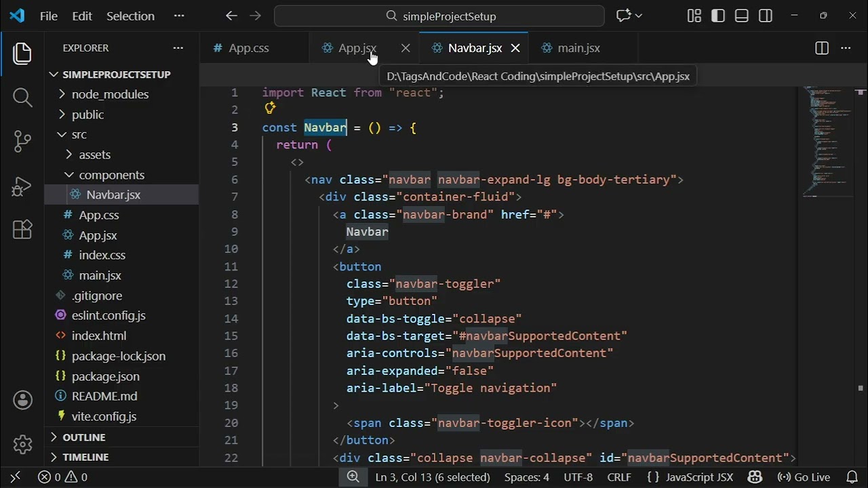The image size is (868, 488).
Task: Open the Edit menu
Action: click(x=82, y=16)
